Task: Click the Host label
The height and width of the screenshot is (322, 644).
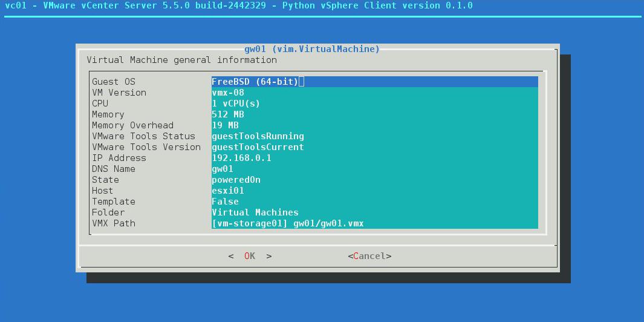Action: (x=102, y=191)
